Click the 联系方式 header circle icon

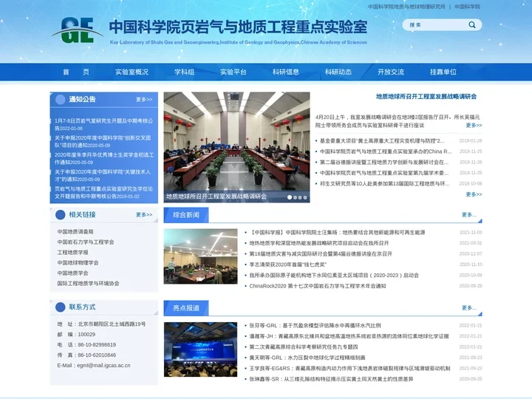coord(61,307)
